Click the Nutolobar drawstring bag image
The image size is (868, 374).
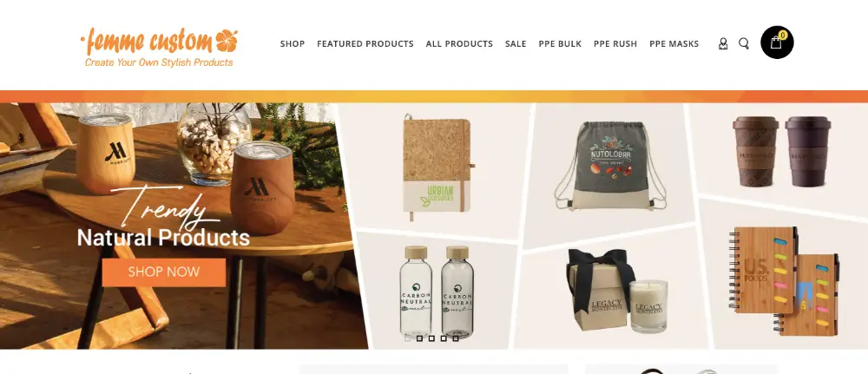[x=609, y=166]
